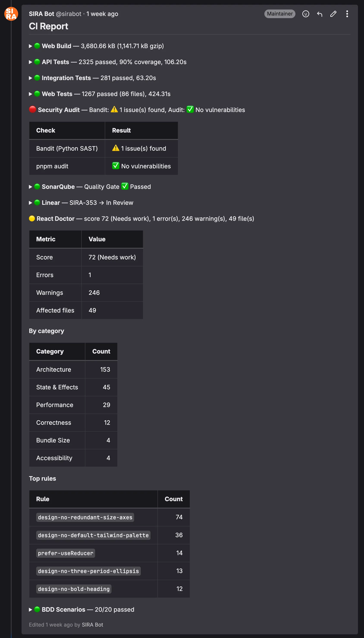Click the SonarQube Passed checkmark icon
Image resolution: width=364 pixels, height=638 pixels.
point(125,186)
